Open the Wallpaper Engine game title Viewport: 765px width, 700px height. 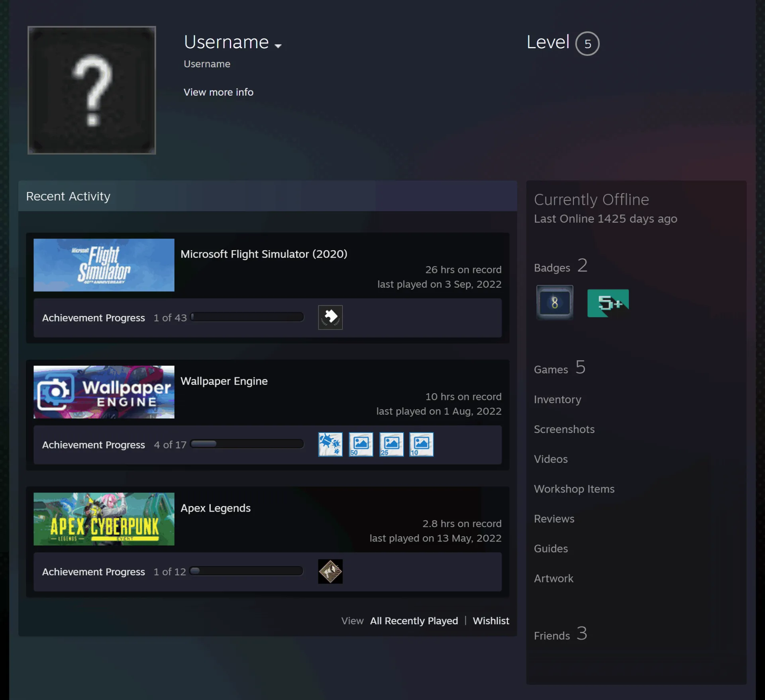224,381
